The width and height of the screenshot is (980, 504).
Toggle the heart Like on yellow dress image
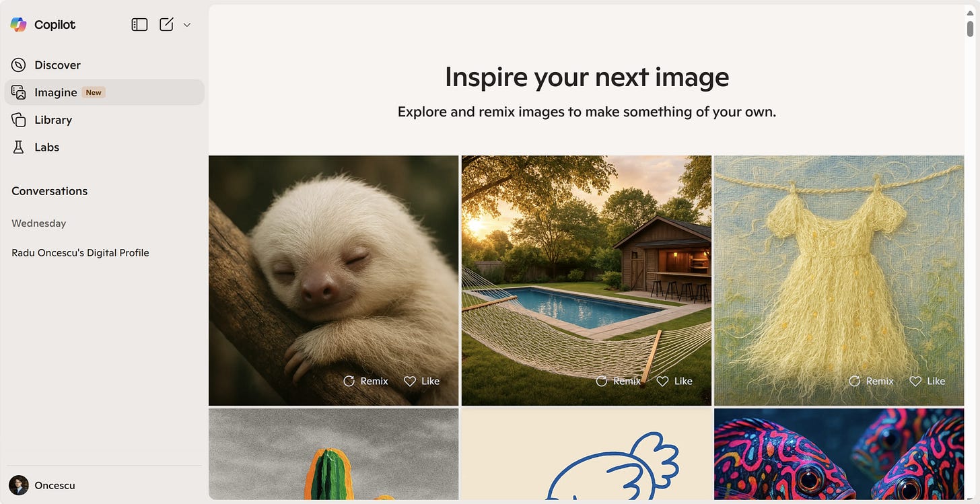click(x=915, y=381)
